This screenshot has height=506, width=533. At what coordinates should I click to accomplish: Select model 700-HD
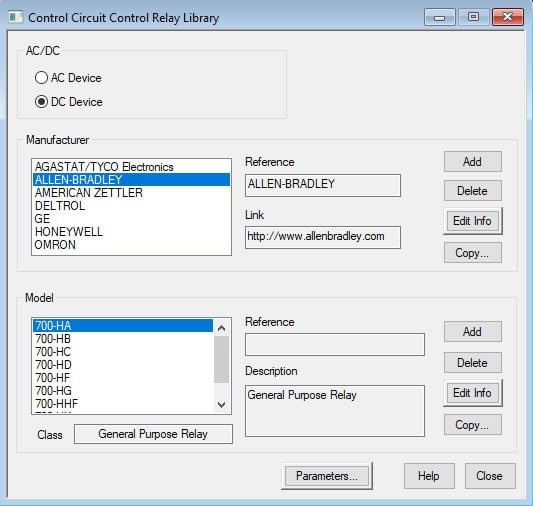point(123,365)
